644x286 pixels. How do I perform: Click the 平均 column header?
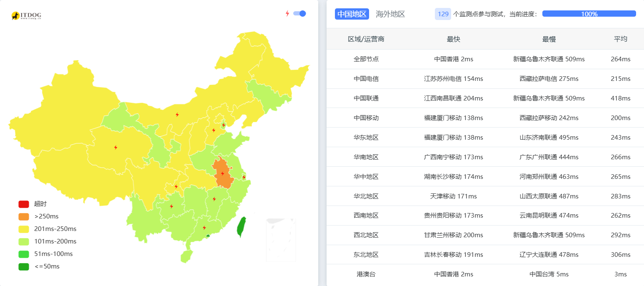pyautogui.click(x=620, y=39)
